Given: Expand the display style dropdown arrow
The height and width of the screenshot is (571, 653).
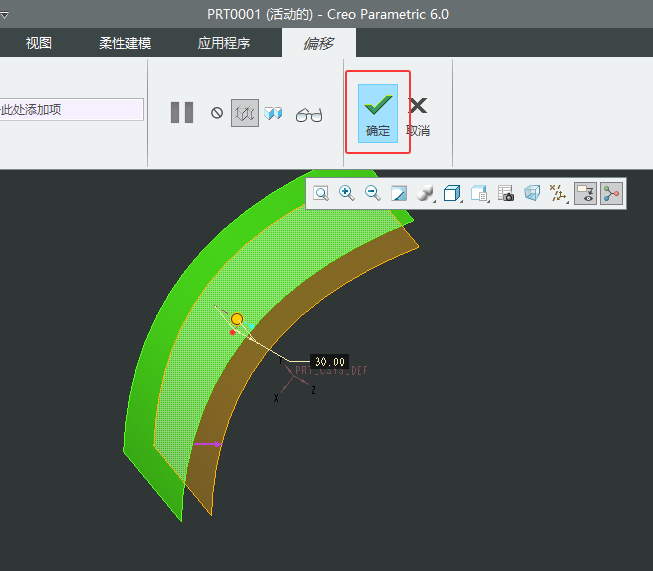Looking at the screenshot, I should pyautogui.click(x=434, y=202).
